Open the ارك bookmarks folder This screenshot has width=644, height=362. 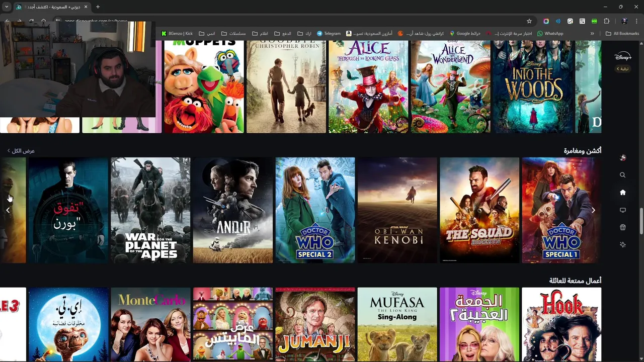(x=304, y=34)
